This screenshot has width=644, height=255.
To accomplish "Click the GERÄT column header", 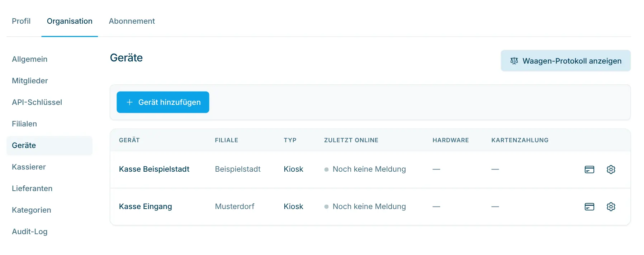I will (x=129, y=140).
